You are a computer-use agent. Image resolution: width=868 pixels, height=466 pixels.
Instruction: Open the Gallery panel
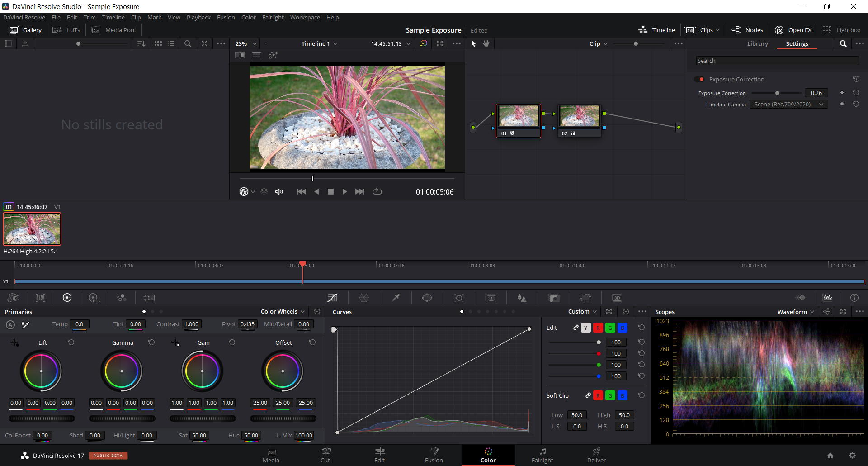point(25,30)
